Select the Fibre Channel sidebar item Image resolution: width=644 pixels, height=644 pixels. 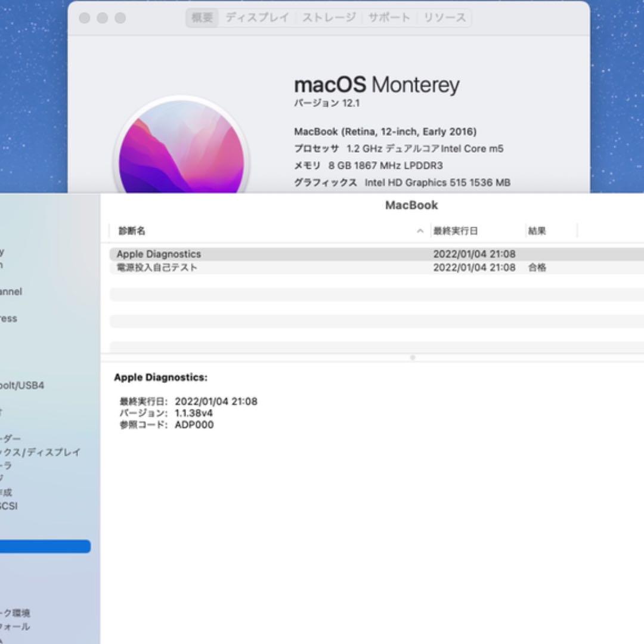(11, 292)
